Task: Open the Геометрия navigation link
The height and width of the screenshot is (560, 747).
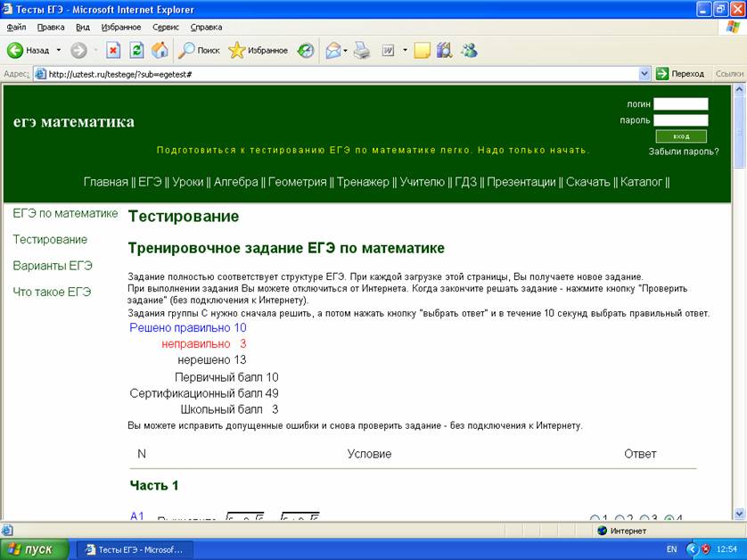Action: tap(297, 182)
